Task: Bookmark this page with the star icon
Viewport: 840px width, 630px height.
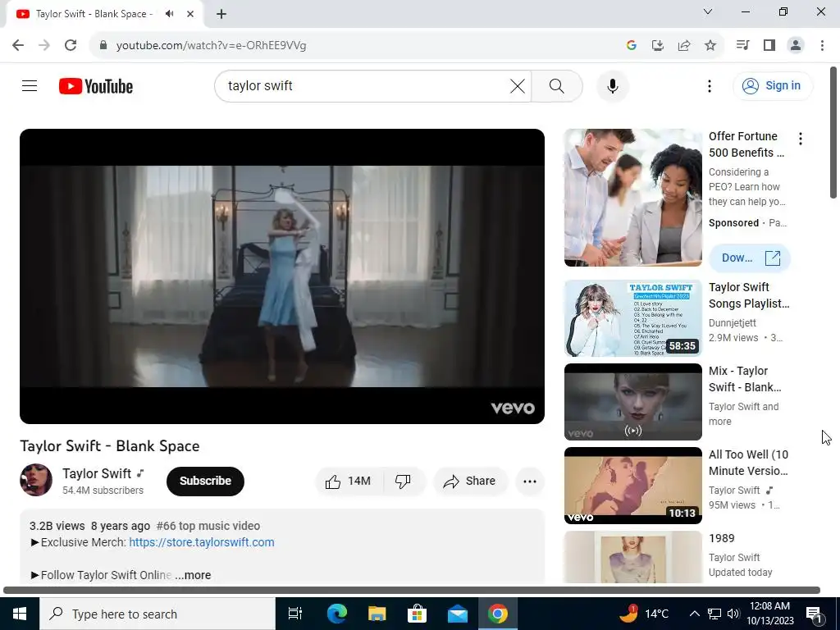Action: click(x=710, y=45)
